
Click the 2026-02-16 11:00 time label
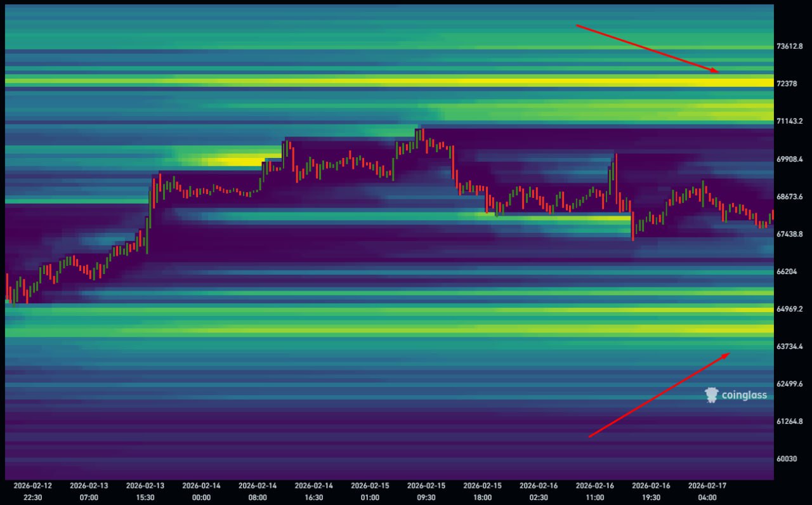[594, 491]
